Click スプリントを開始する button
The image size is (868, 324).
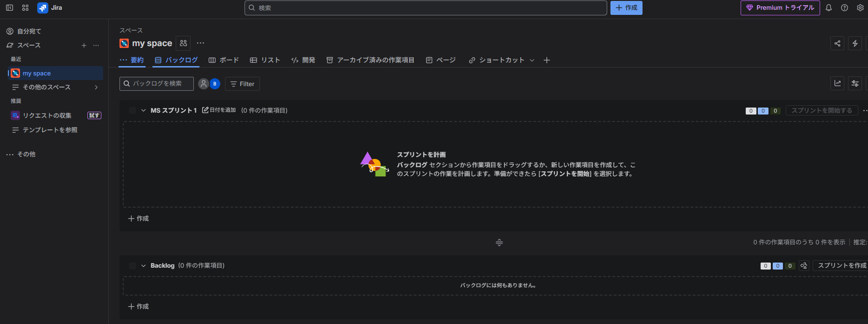tap(822, 110)
